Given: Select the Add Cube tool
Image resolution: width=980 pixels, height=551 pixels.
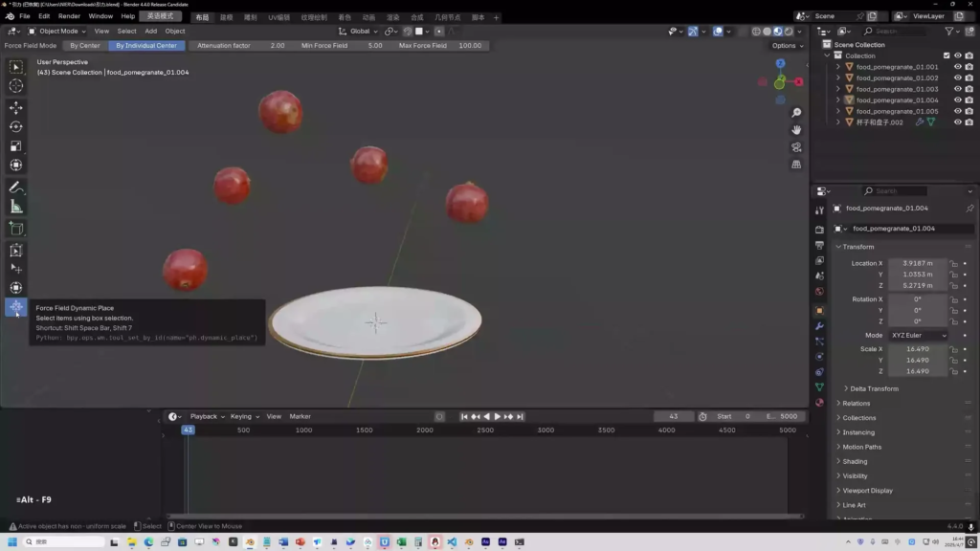Looking at the screenshot, I should pyautogui.click(x=16, y=229).
